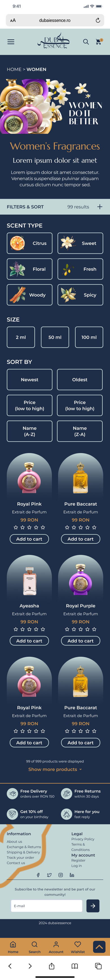110x980 pixels.
Task: Select the 50 ml size option
Action: [x=55, y=337]
